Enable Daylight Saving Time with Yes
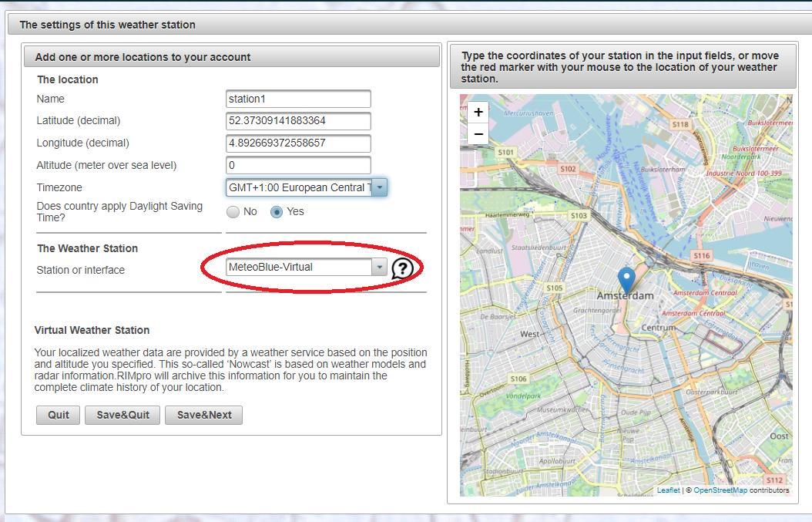Image resolution: width=812 pixels, height=522 pixels. coord(277,211)
